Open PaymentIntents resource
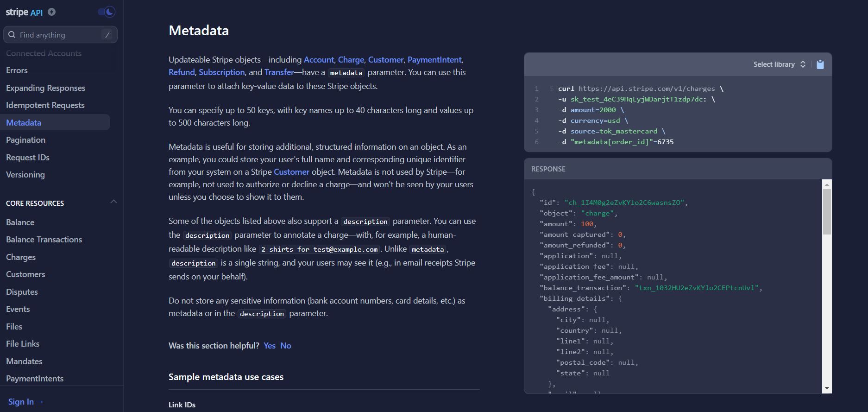This screenshot has height=412, width=868. [x=35, y=379]
